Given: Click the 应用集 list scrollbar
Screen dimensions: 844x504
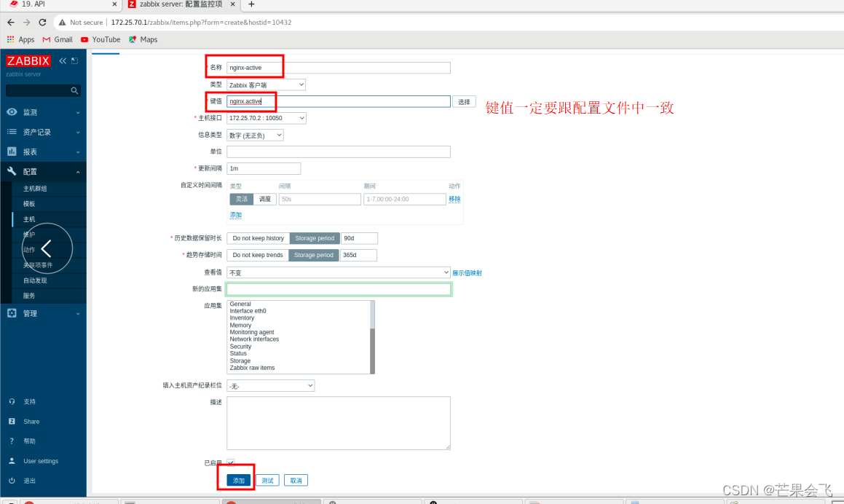Looking at the screenshot, I should (x=372, y=337).
